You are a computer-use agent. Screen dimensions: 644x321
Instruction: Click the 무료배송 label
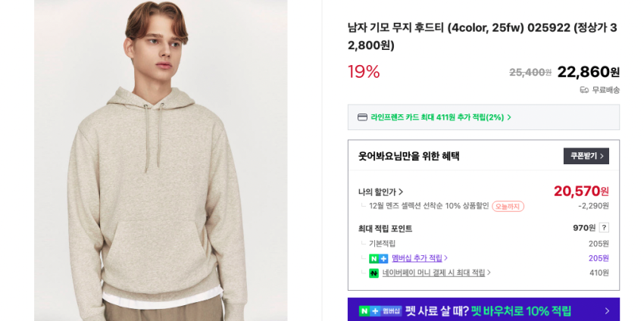[x=605, y=90]
